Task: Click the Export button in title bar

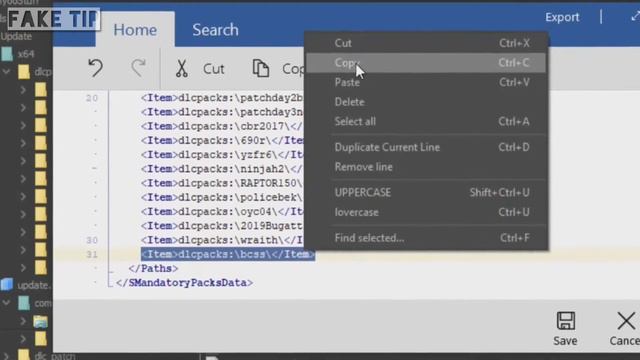Action: tap(562, 17)
